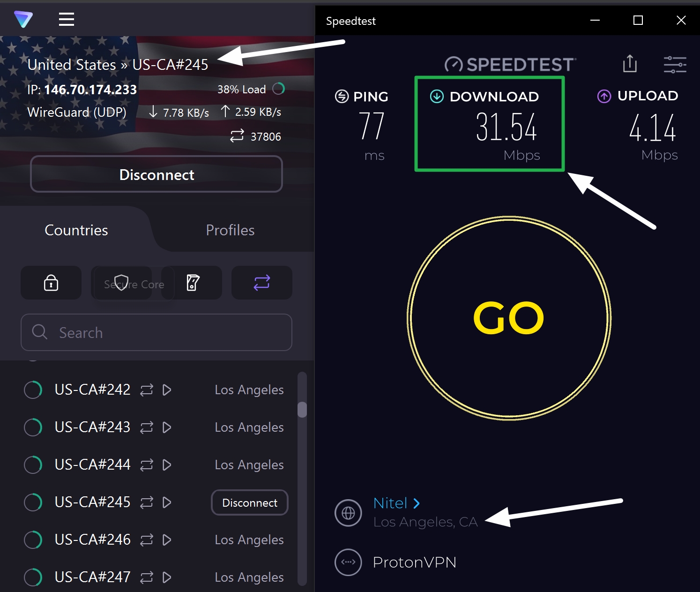
Task: Click the load circle beside US-CA#244
Action: point(33,465)
